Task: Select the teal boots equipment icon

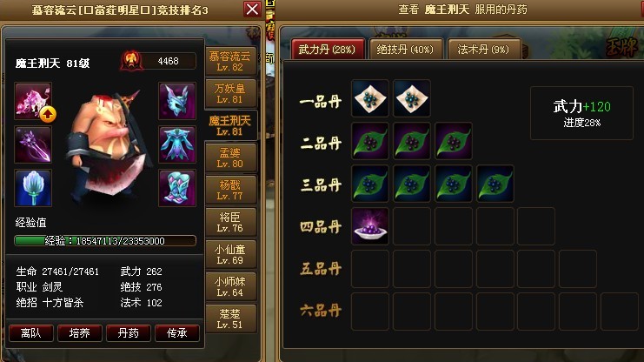Action: [x=177, y=188]
